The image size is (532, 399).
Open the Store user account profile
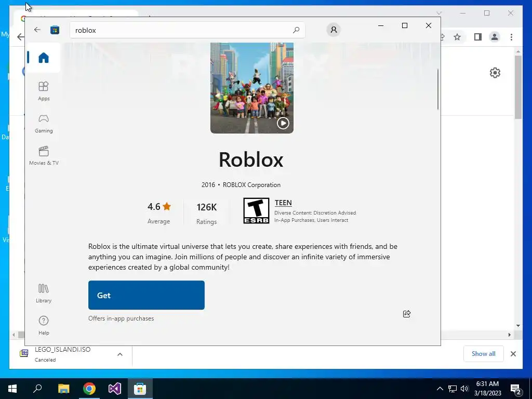(334, 30)
